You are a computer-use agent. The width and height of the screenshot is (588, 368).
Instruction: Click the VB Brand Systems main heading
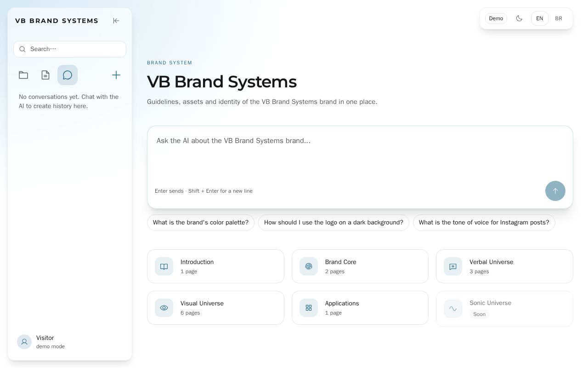tap(222, 82)
